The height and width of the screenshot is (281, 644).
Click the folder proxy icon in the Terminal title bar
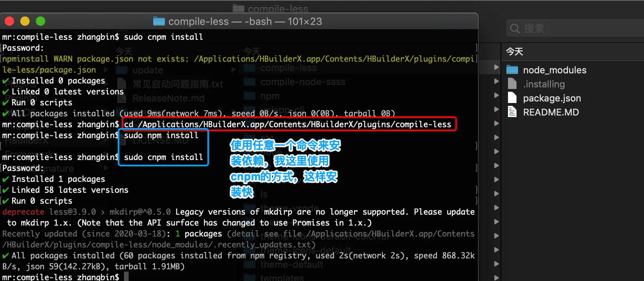click(x=159, y=21)
